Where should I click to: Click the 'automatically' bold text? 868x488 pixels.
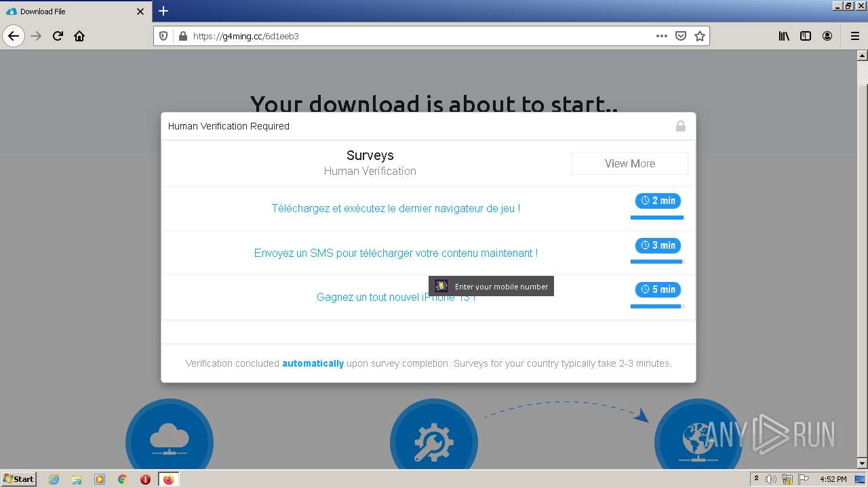(313, 363)
